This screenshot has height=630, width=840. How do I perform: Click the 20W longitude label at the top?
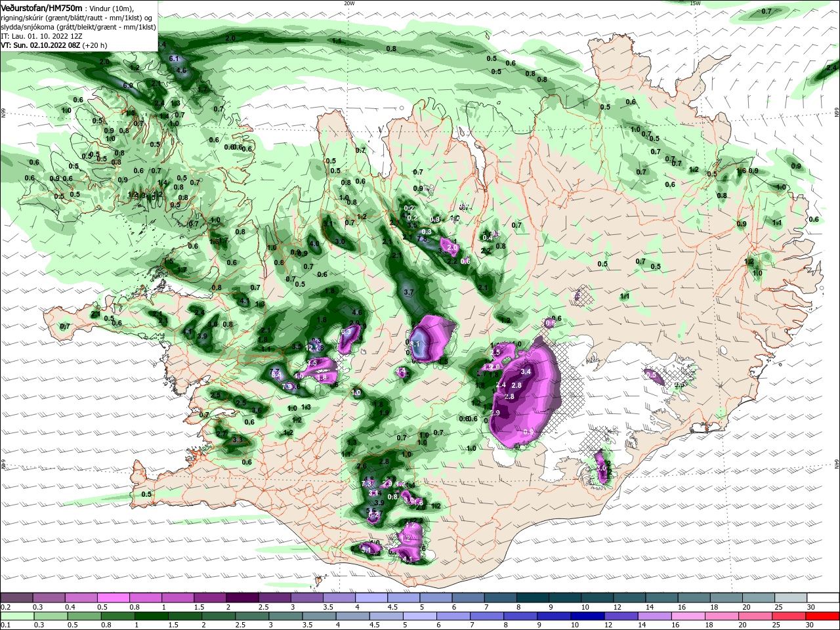(x=349, y=3)
